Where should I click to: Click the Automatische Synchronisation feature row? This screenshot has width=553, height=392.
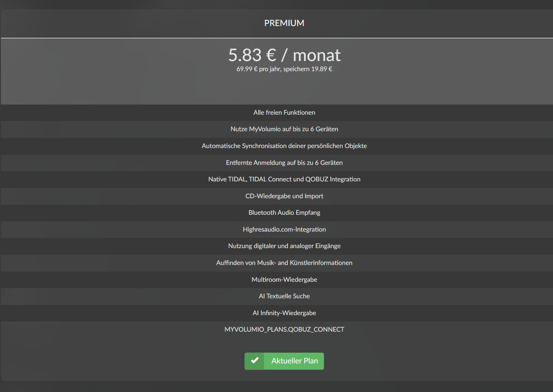[x=277, y=146]
